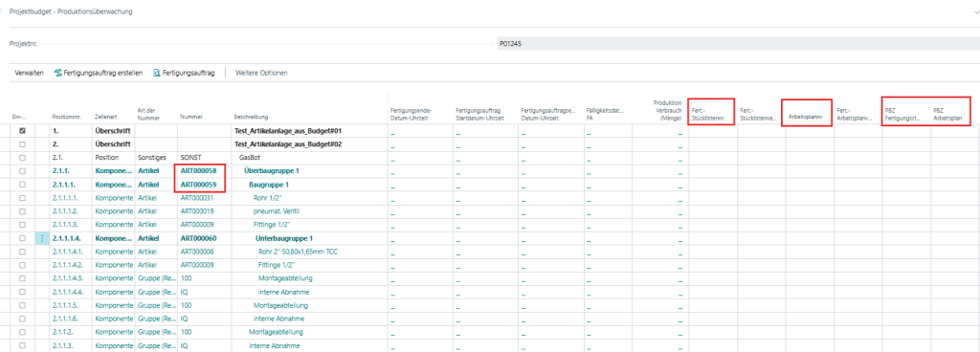Click the Fertigungsauftrag magnifier icon
Image resolution: width=980 pixels, height=352 pixels.
156,73
